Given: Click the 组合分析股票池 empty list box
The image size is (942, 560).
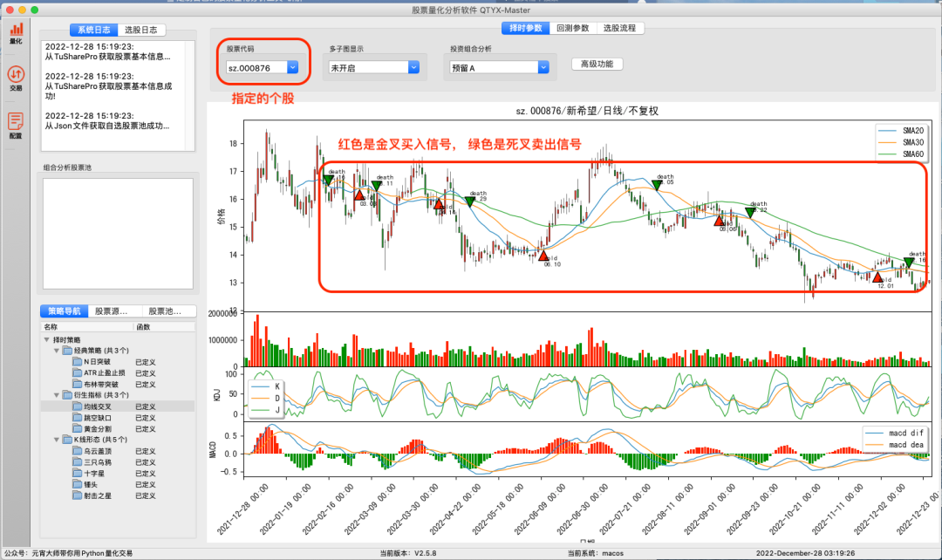Looking at the screenshot, I should tap(118, 234).
